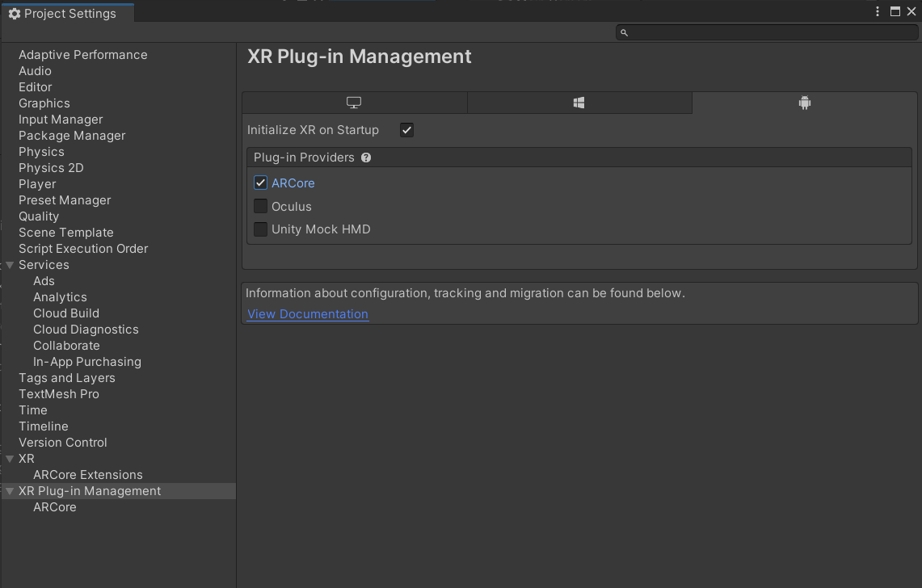Select the Android platform tab

[804, 103]
